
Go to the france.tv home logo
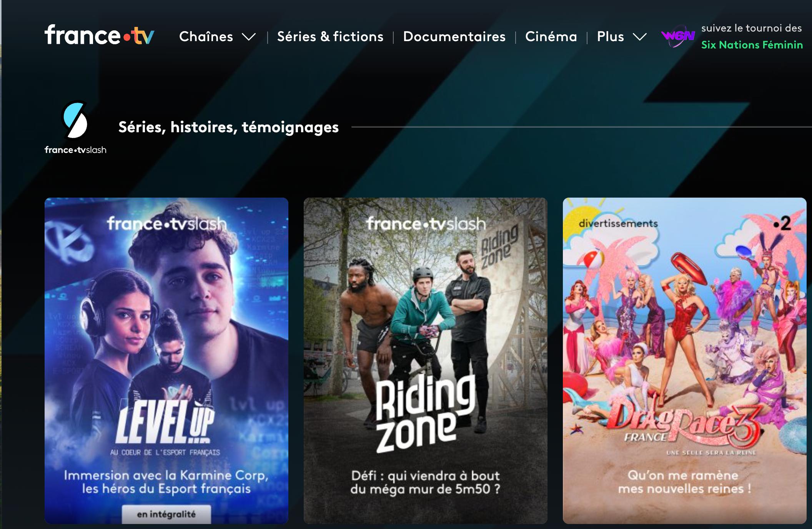[99, 35]
